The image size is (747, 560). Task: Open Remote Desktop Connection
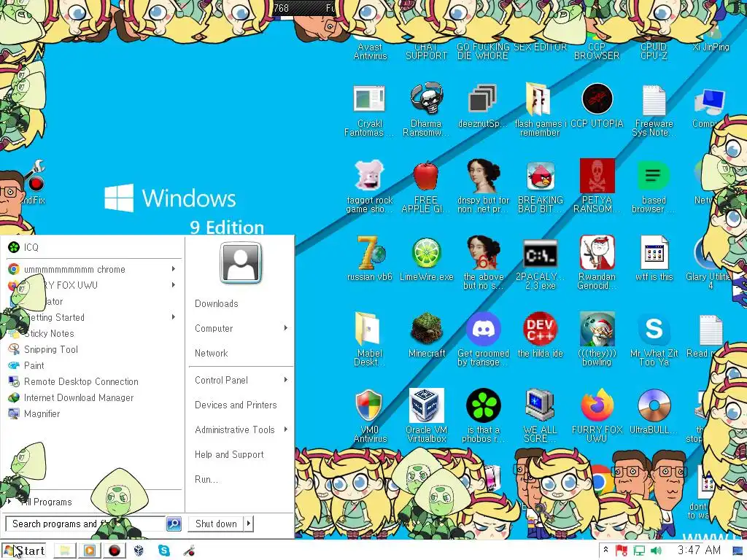click(94, 381)
